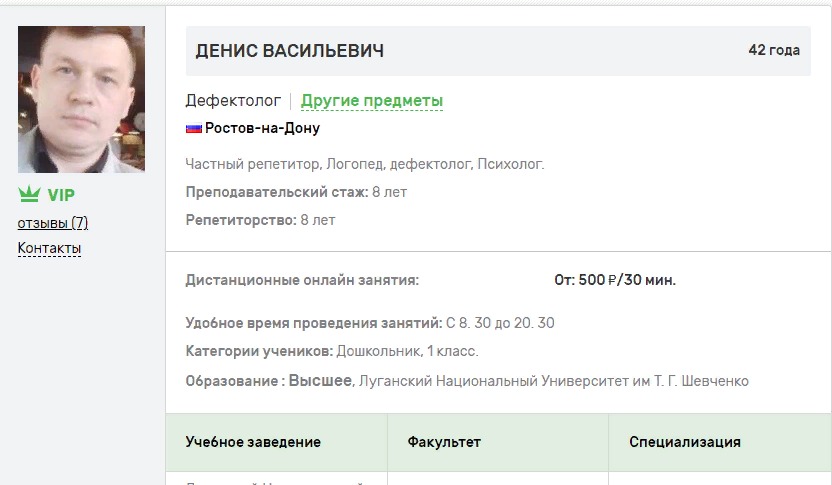The image size is (832, 485).
Task: Click the Russian flag icon
Action: tap(194, 129)
